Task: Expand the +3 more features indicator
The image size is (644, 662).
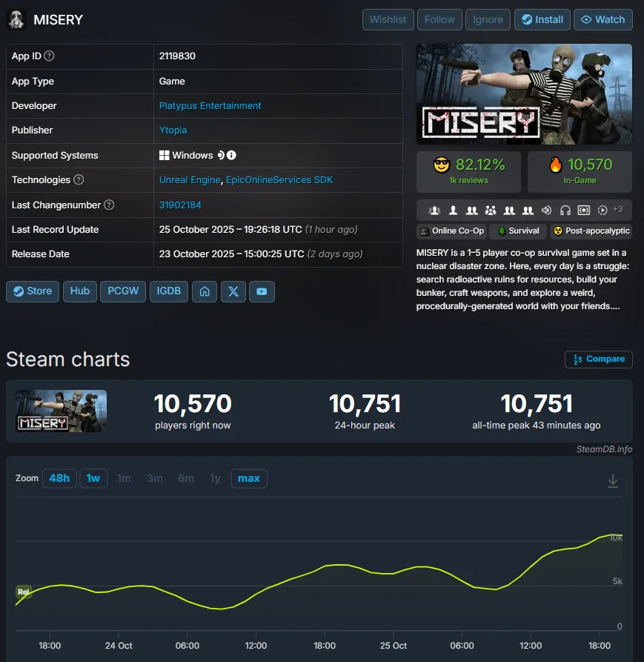Action: 618,209
